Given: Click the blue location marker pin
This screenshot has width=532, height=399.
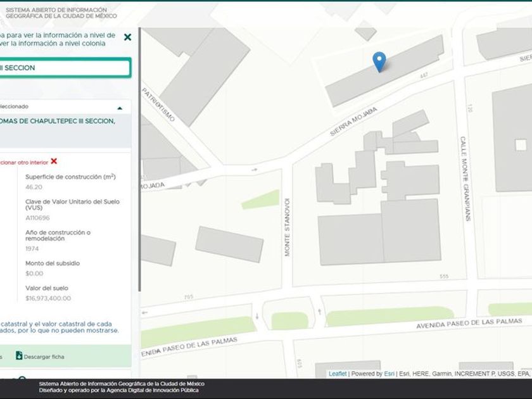Looking at the screenshot, I should coord(379,62).
